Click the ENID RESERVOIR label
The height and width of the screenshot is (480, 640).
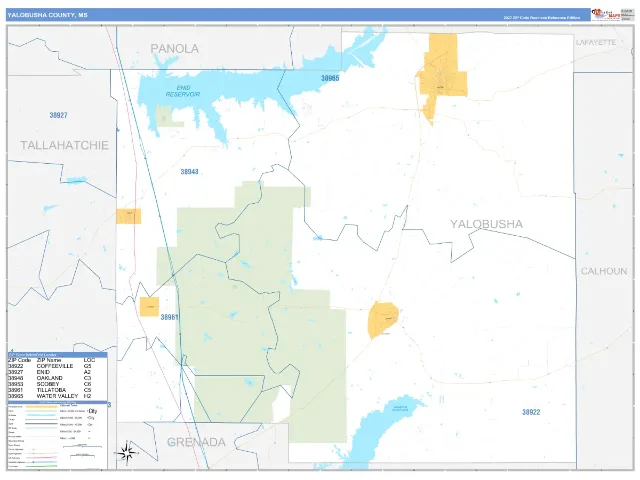tap(183, 91)
